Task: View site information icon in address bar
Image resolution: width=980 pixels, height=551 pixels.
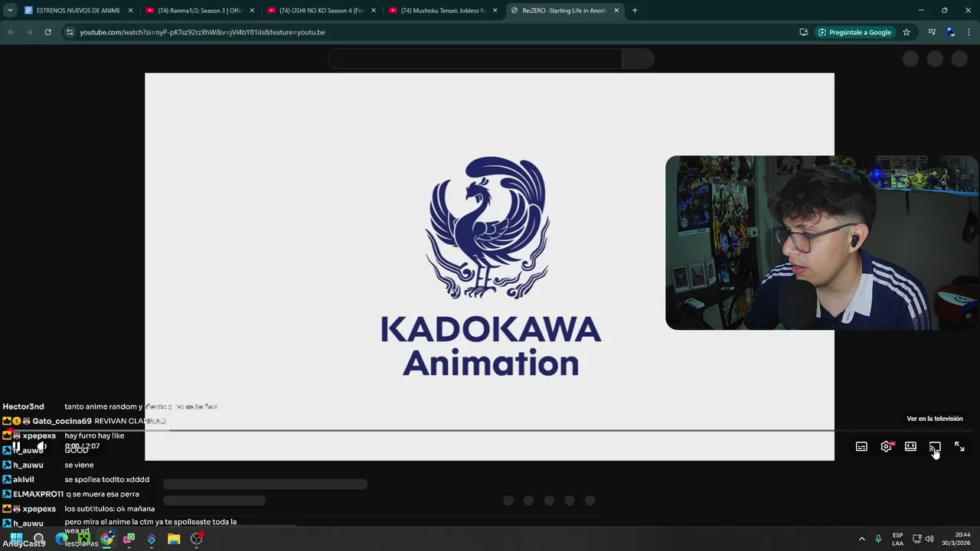Action: coord(70,32)
